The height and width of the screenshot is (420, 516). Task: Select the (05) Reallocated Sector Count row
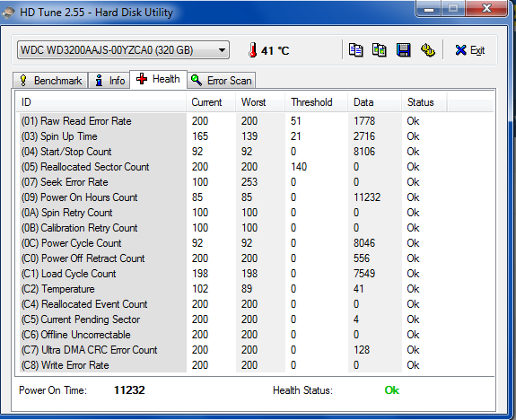pos(255,167)
